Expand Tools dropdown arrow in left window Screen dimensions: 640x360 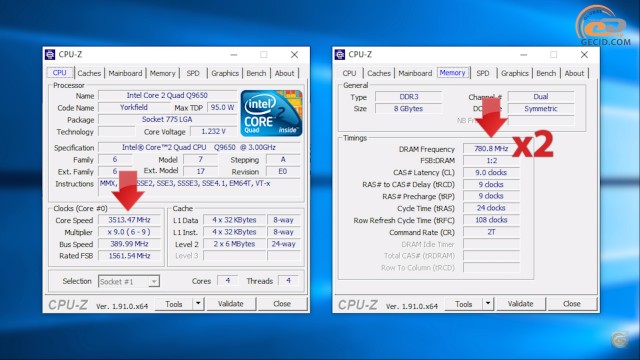198,304
